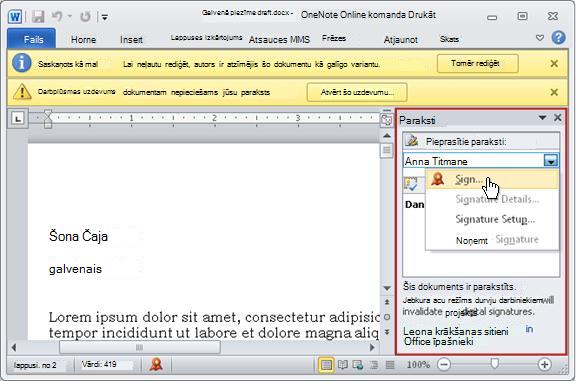Open the Select Browse Object circle button
This screenshot has height=381, width=576.
pyautogui.click(x=387, y=317)
